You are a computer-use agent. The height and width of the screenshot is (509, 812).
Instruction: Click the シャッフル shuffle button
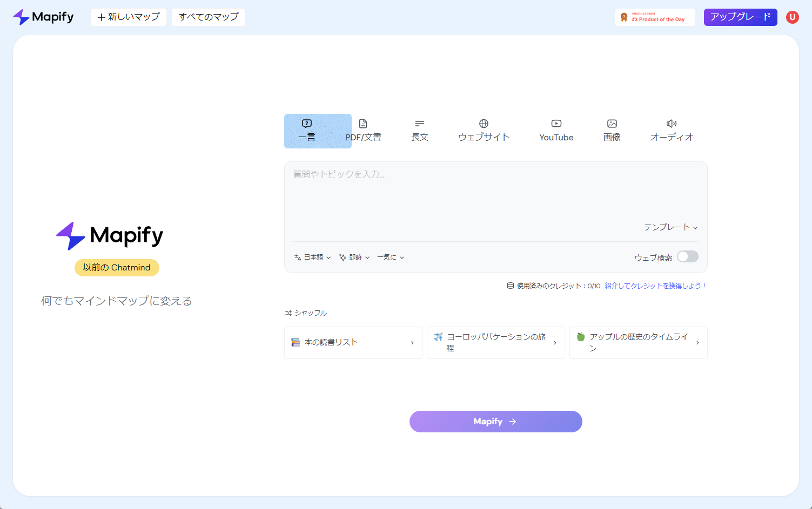tap(306, 313)
